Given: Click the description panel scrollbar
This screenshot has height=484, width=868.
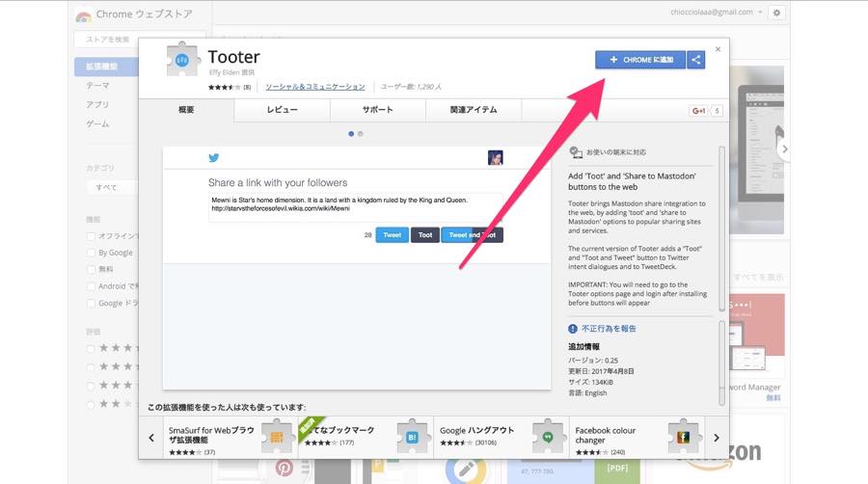Looking at the screenshot, I should pyautogui.click(x=721, y=229).
